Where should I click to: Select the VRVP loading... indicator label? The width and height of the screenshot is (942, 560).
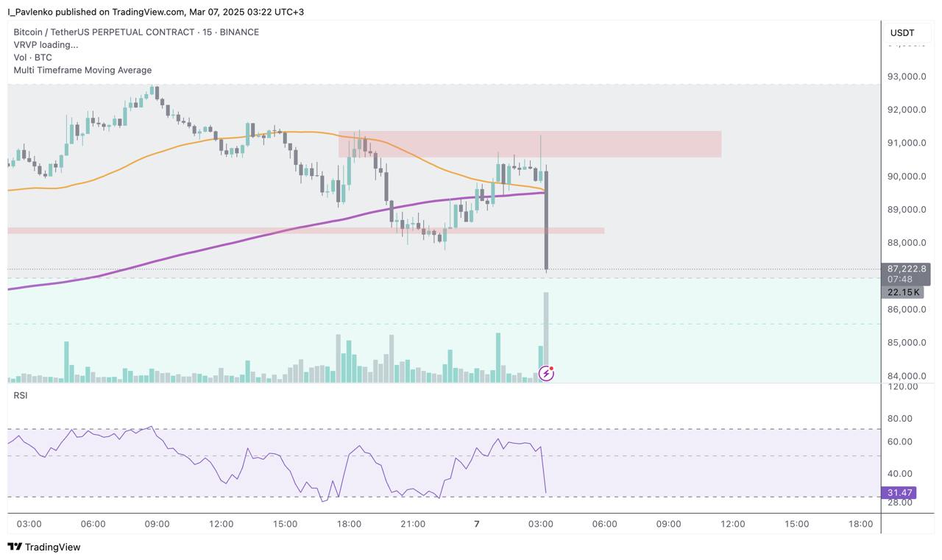coord(46,45)
